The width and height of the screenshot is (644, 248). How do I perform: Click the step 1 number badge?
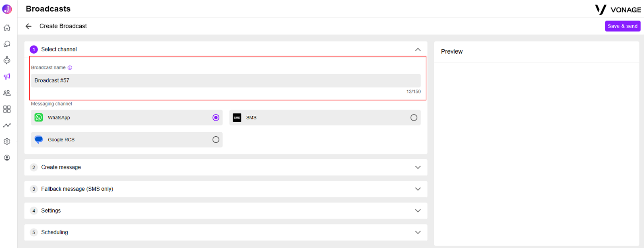click(x=34, y=50)
